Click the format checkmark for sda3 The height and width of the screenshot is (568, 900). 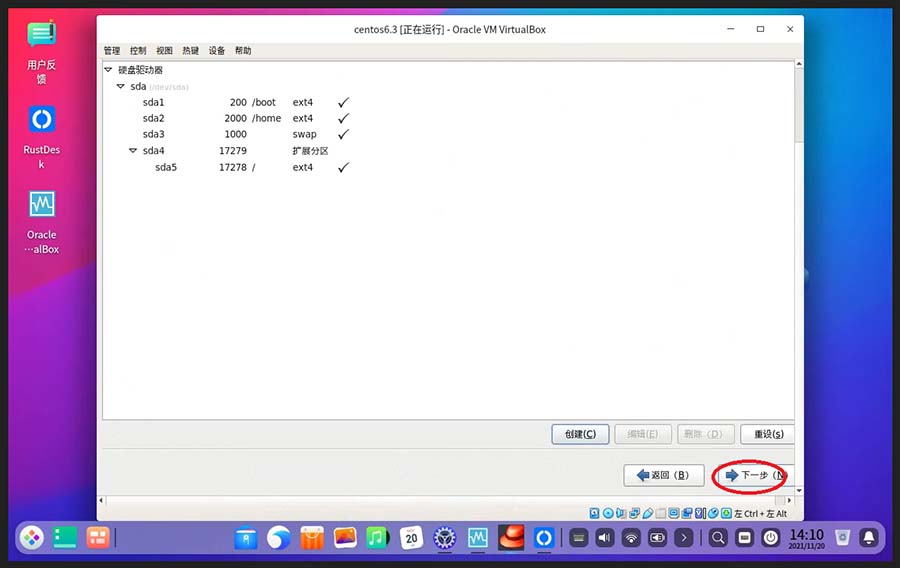pos(343,134)
